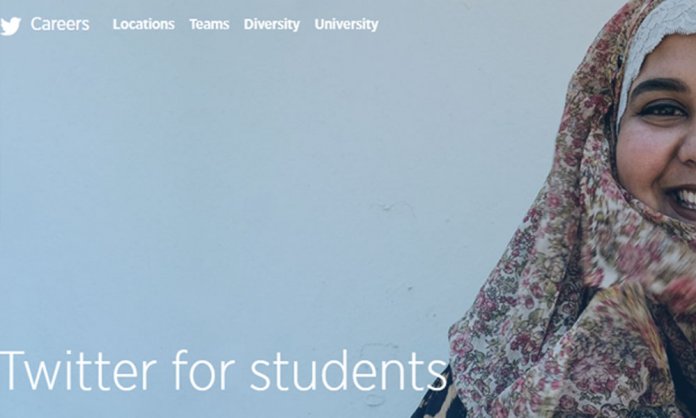696x418 pixels.
Task: Go to the Locations page
Action: 143,24
